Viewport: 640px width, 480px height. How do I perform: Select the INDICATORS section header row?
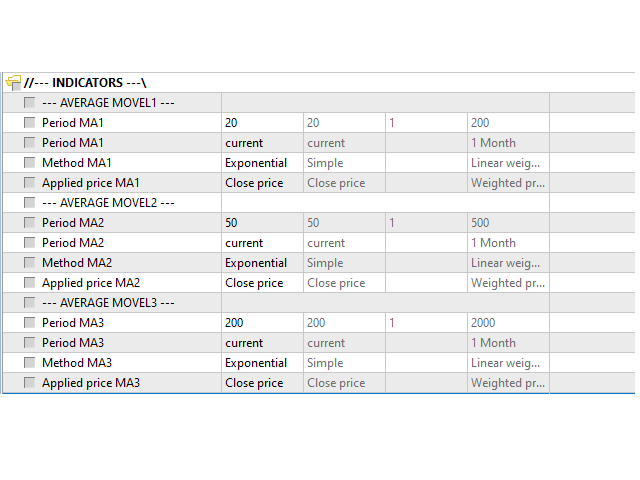click(x=319, y=82)
